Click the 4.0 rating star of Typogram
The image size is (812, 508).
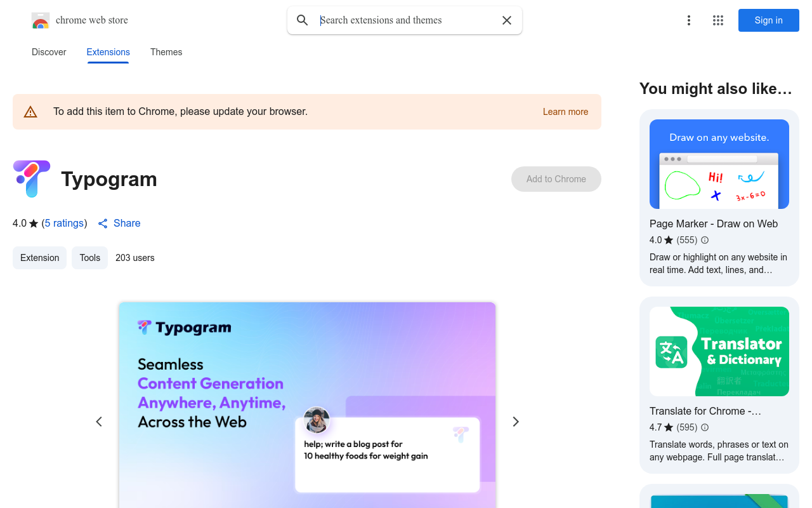tap(34, 224)
